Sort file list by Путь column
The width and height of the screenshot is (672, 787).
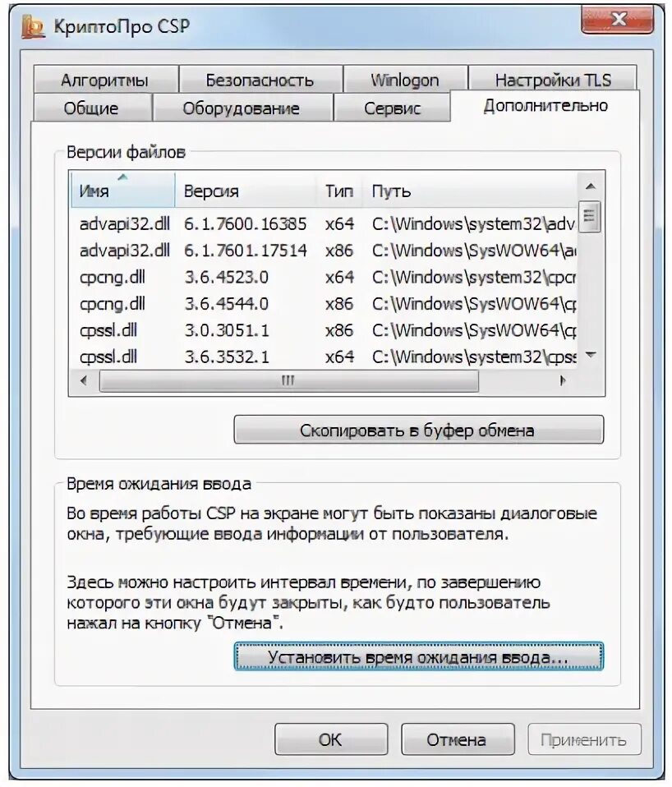pyautogui.click(x=470, y=191)
